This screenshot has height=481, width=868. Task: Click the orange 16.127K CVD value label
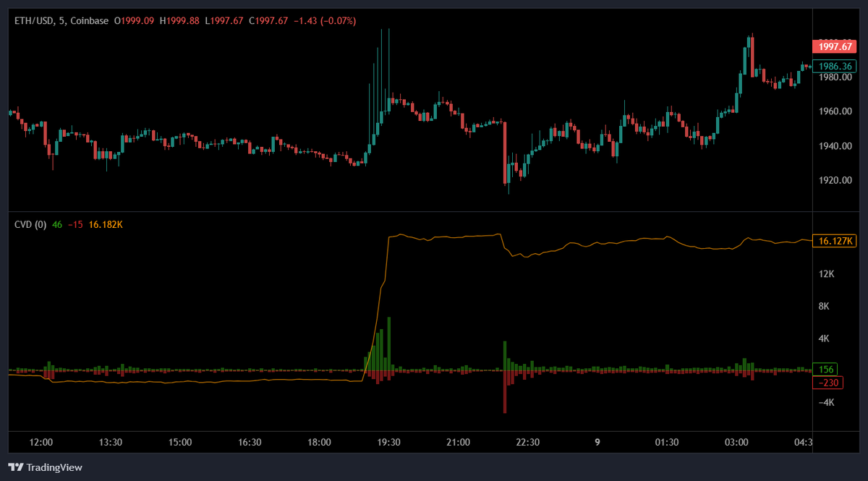833,241
